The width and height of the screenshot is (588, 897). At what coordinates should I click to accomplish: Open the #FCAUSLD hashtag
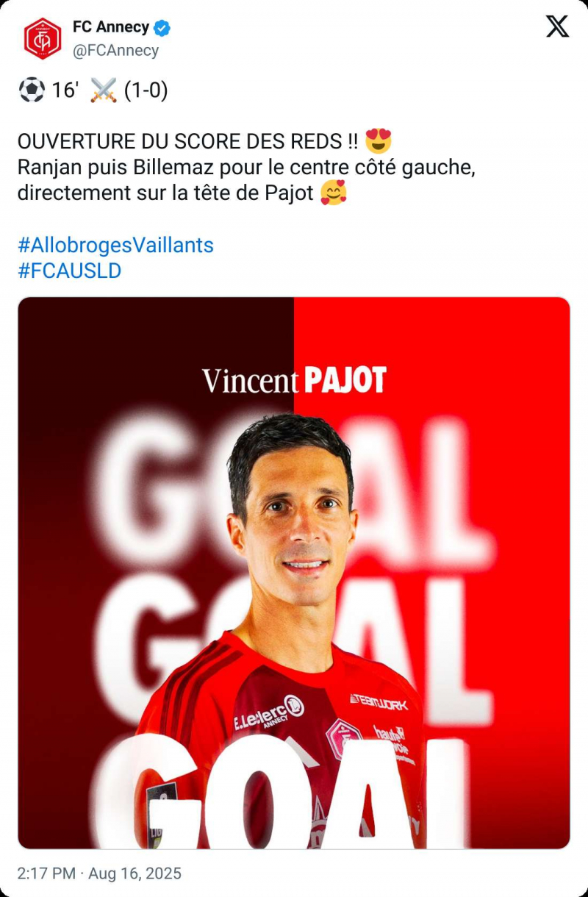[x=69, y=271]
